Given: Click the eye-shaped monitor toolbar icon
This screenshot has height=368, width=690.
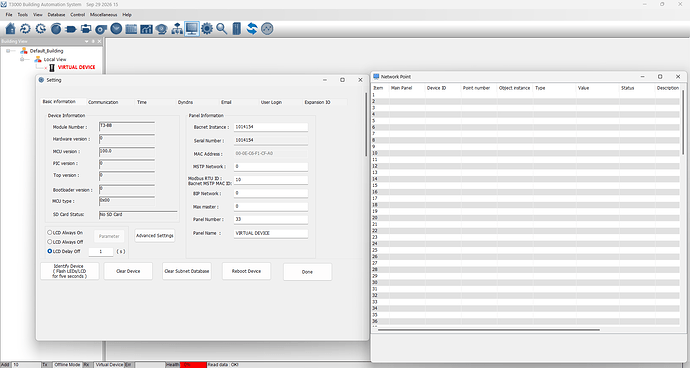Looking at the screenshot, I should (161, 29).
